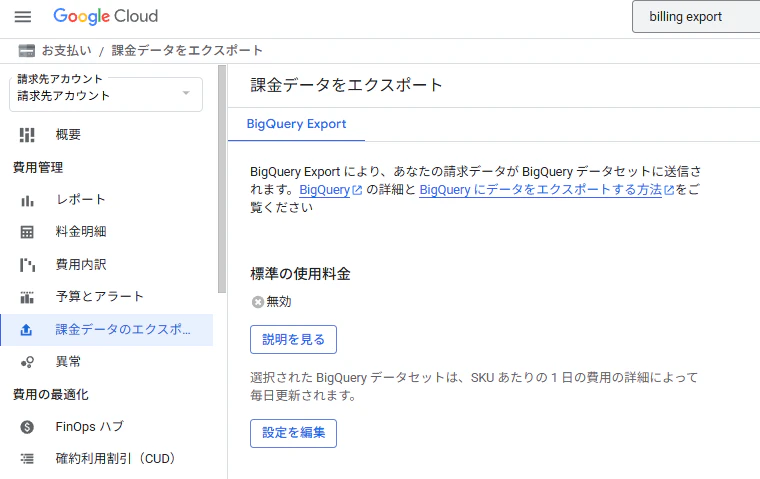
Task: Open 確約利用割引（CUD） in the sidebar
Action: (107, 459)
